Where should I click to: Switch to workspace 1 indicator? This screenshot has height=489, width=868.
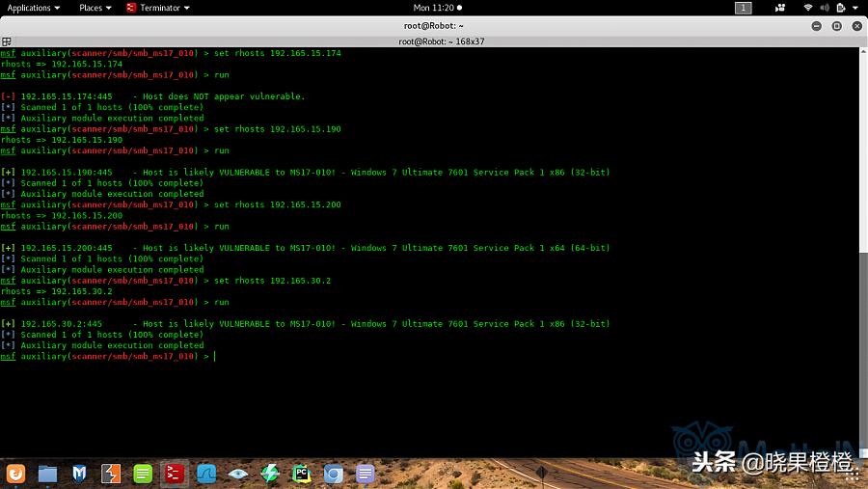click(744, 8)
